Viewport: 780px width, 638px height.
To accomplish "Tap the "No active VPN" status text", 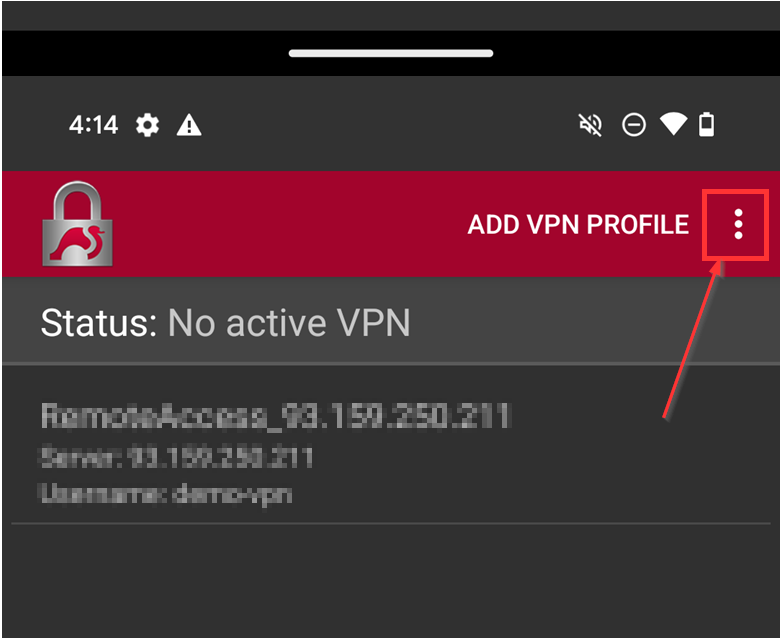I will coord(289,323).
